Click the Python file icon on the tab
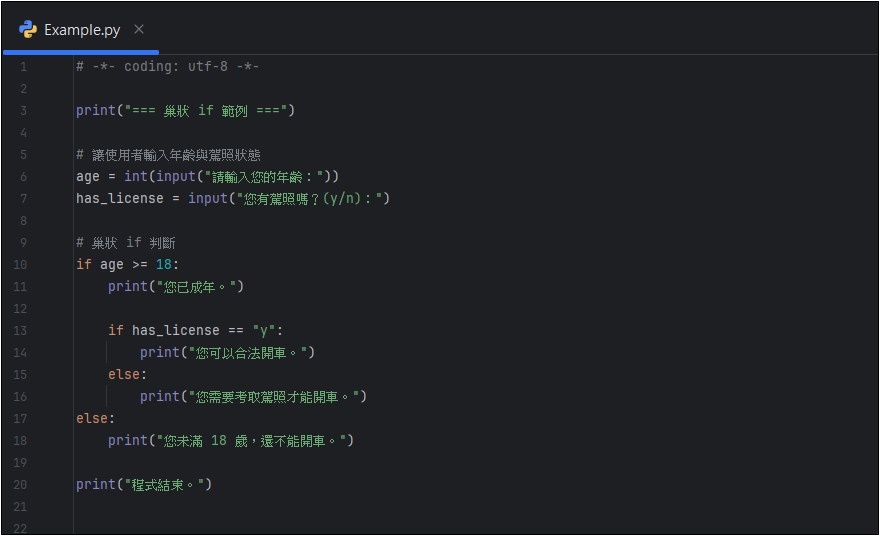The width and height of the screenshot is (880, 536). point(27,29)
